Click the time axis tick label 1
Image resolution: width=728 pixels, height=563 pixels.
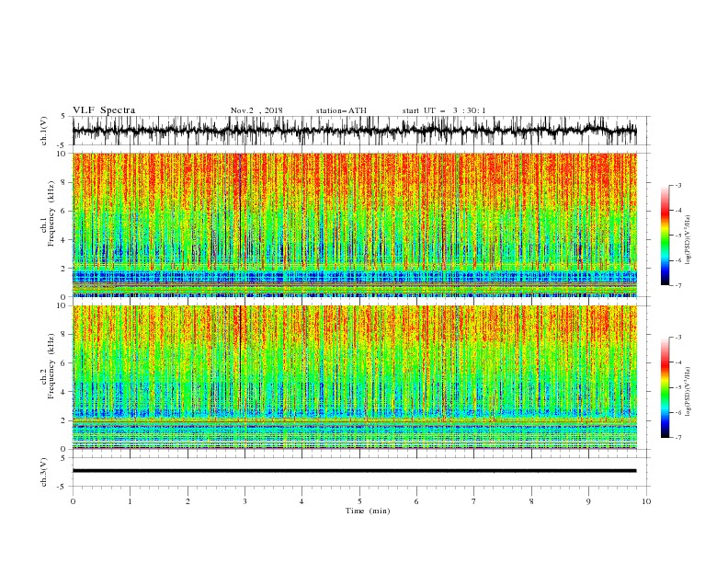[130, 501]
